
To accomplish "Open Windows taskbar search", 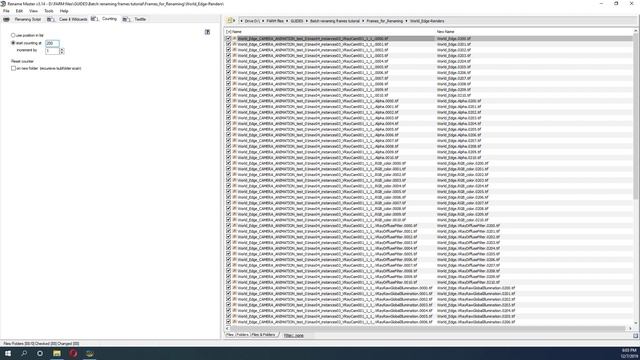I will pos(24,353).
